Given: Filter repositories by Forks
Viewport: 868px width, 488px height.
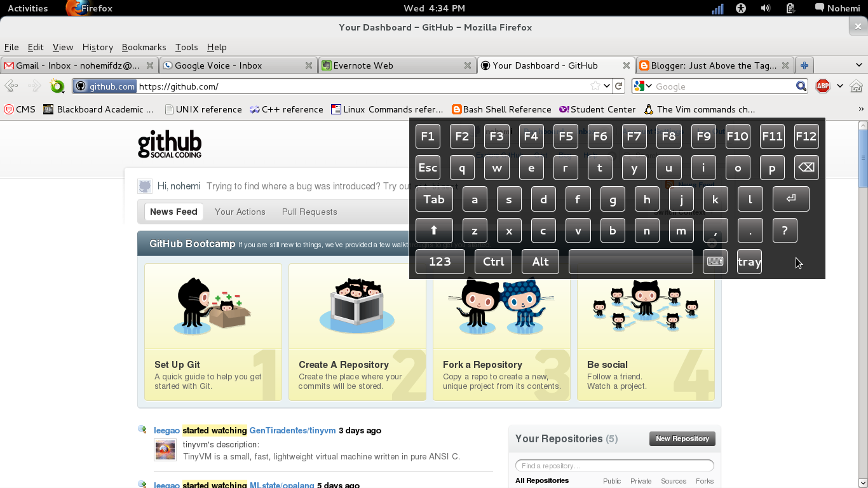Looking at the screenshot, I should (705, 481).
